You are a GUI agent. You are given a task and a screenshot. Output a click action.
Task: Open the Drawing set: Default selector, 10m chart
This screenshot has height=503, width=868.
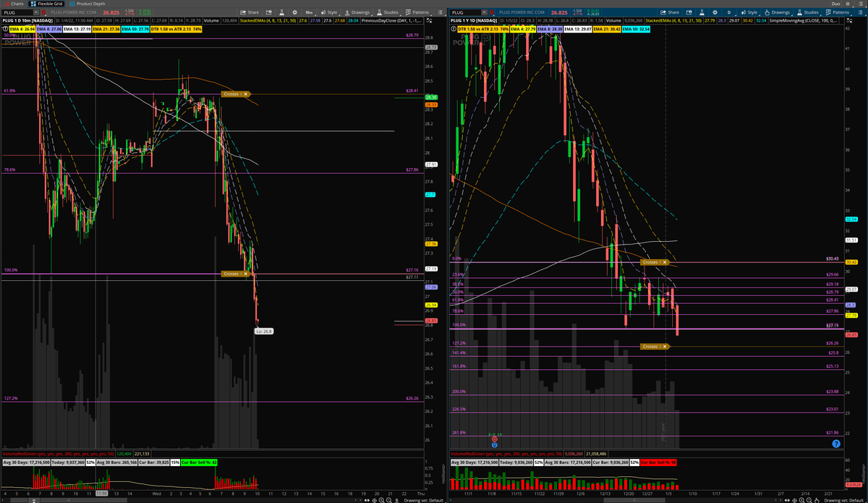pyautogui.click(x=422, y=499)
